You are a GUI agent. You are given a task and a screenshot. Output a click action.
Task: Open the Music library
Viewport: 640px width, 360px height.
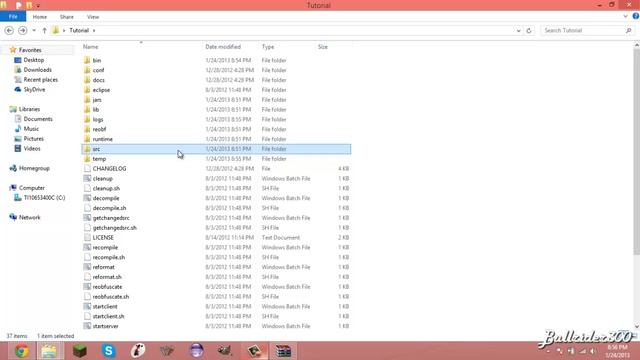tap(31, 129)
